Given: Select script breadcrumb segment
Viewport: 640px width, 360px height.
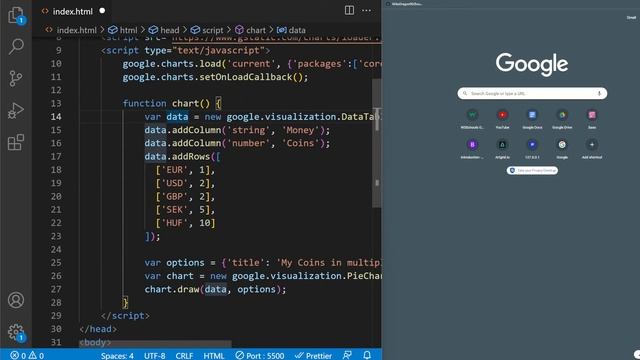Looking at the screenshot, I should coord(207,30).
